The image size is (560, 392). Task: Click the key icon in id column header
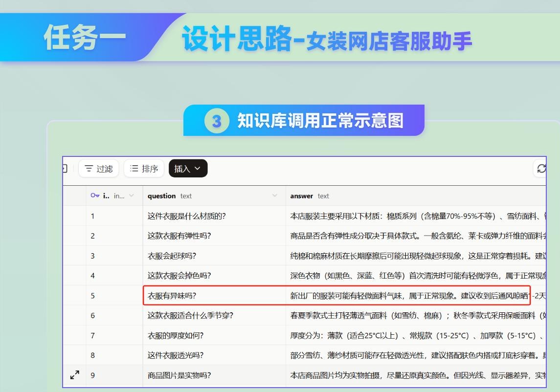tap(95, 196)
